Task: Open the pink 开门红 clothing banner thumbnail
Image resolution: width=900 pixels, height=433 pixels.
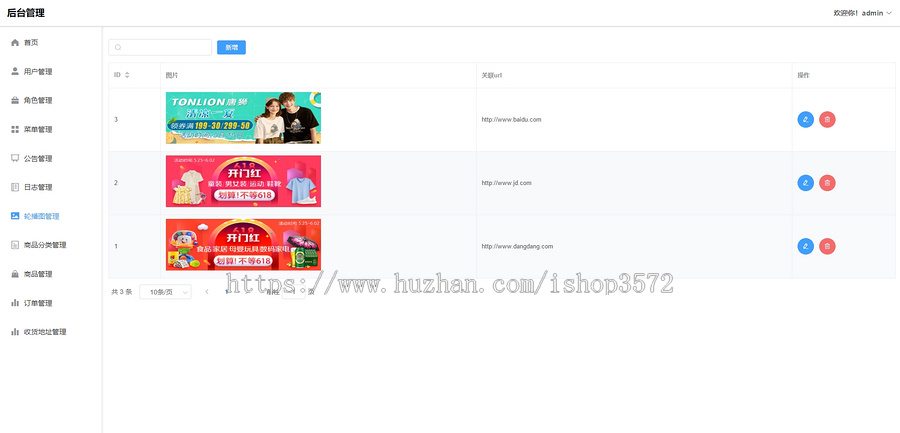Action: coord(243,181)
